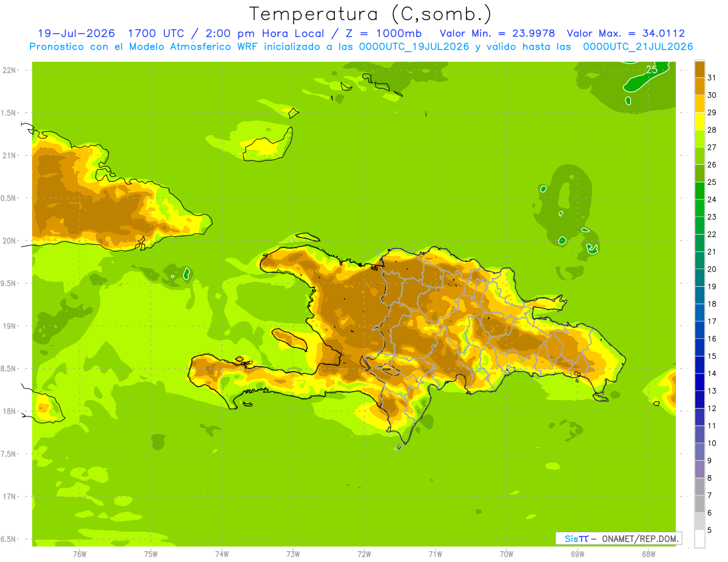Click the white legend swatch below 5
The image size is (728, 562).
click(x=700, y=539)
